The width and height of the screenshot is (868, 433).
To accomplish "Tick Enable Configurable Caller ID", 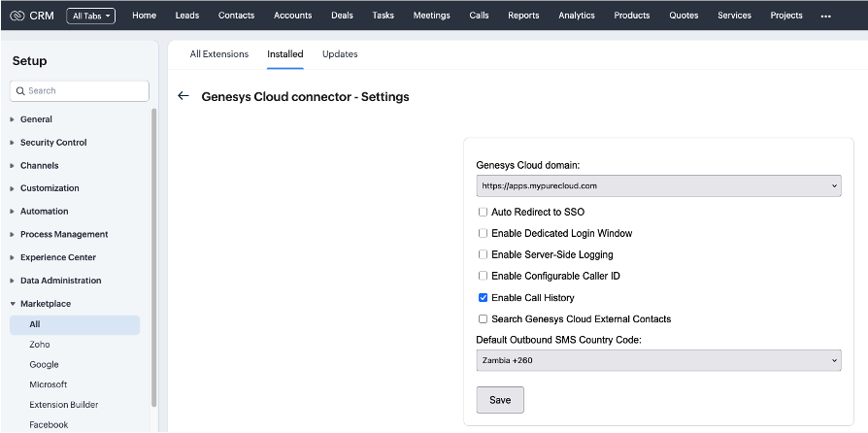I will [483, 277].
